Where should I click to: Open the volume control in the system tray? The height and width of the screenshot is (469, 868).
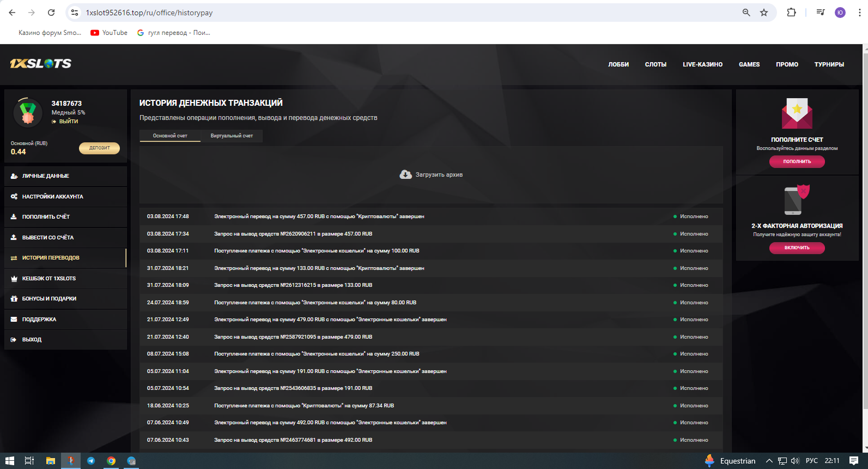pos(795,461)
